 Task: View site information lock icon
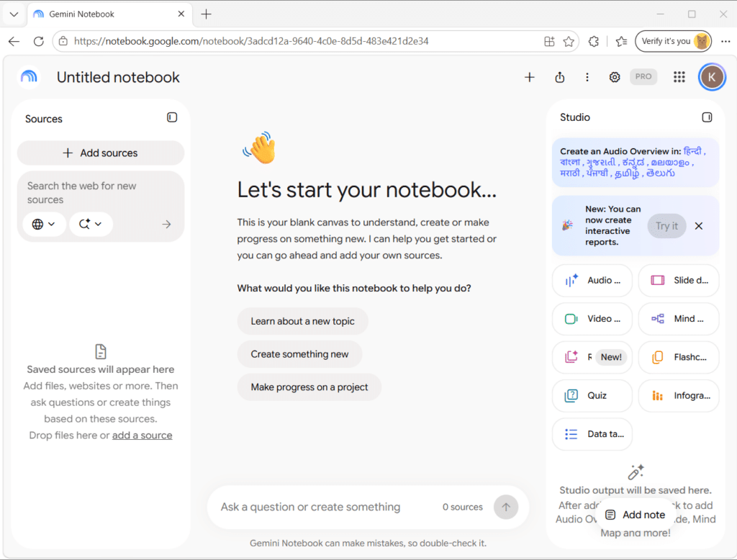click(x=63, y=41)
